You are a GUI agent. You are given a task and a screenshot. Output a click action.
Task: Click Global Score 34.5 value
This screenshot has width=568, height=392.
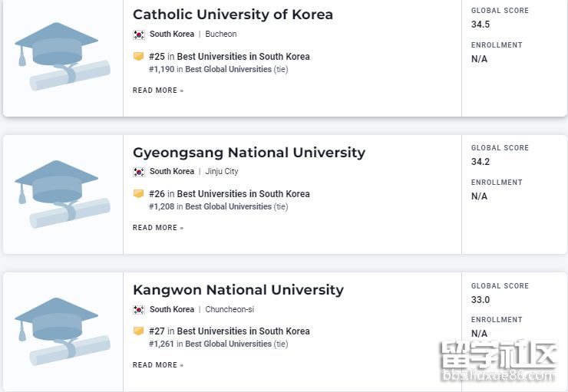pyautogui.click(x=480, y=25)
